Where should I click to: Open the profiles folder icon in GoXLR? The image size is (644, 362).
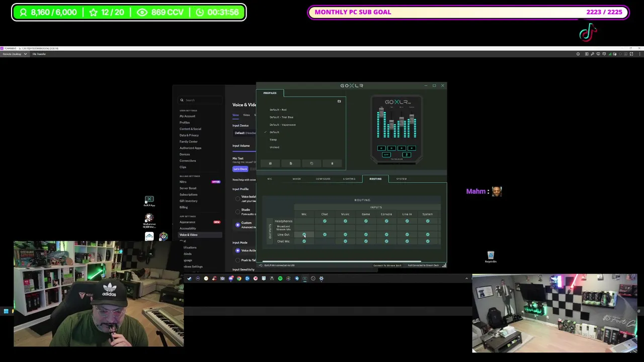[x=339, y=102]
